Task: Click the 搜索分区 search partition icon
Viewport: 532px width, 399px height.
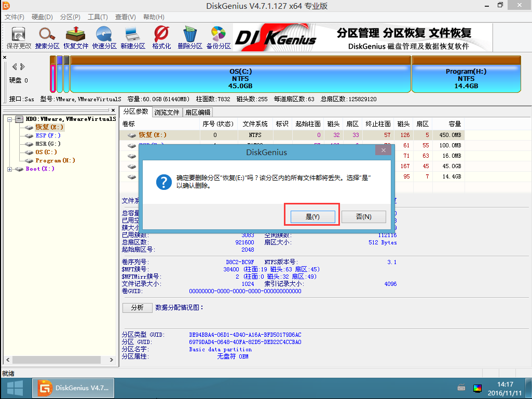Action: (x=47, y=38)
